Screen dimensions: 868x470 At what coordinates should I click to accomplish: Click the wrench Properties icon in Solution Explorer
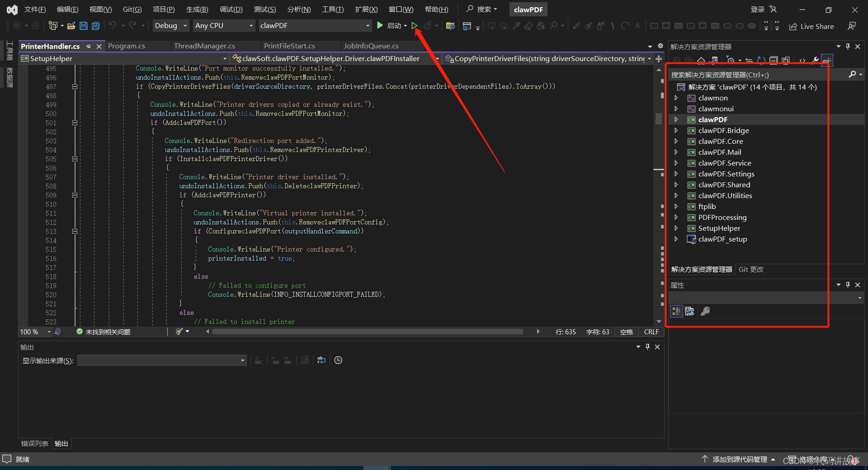tap(815, 60)
